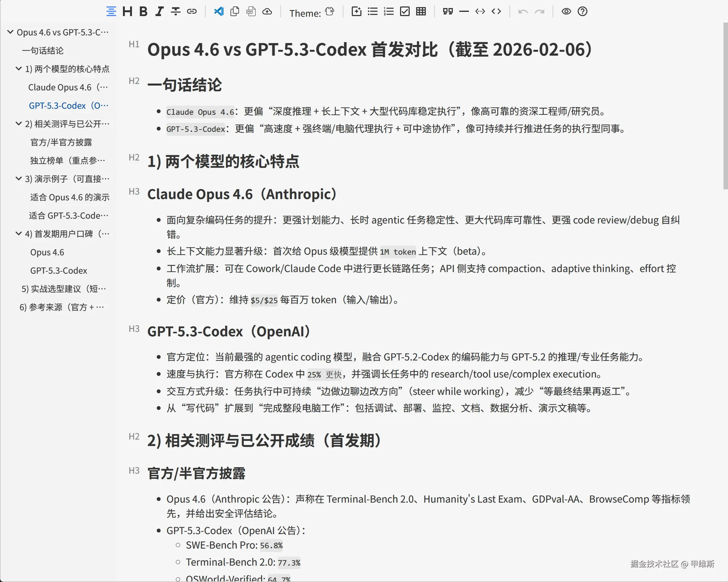Click the strikethrough icon
The height and width of the screenshot is (582, 728).
(x=176, y=12)
